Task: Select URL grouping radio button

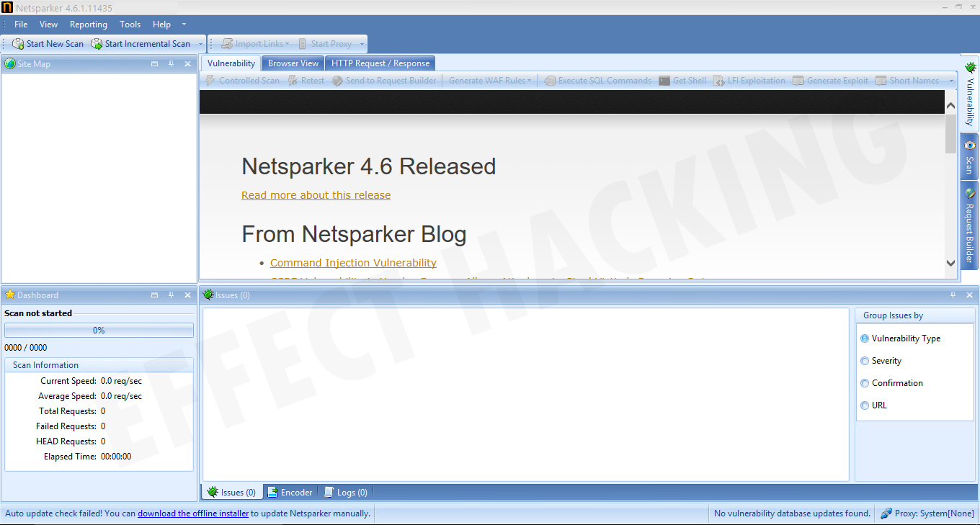Action: tap(865, 405)
